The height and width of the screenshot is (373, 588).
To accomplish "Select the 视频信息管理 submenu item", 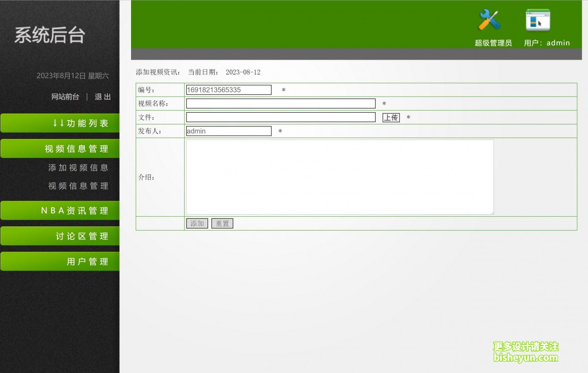I will click(x=78, y=186).
